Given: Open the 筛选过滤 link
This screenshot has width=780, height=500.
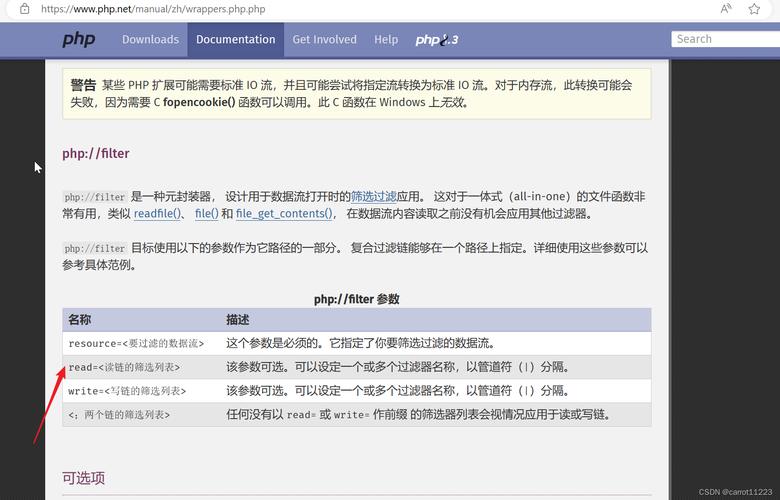Looking at the screenshot, I should tap(374, 197).
